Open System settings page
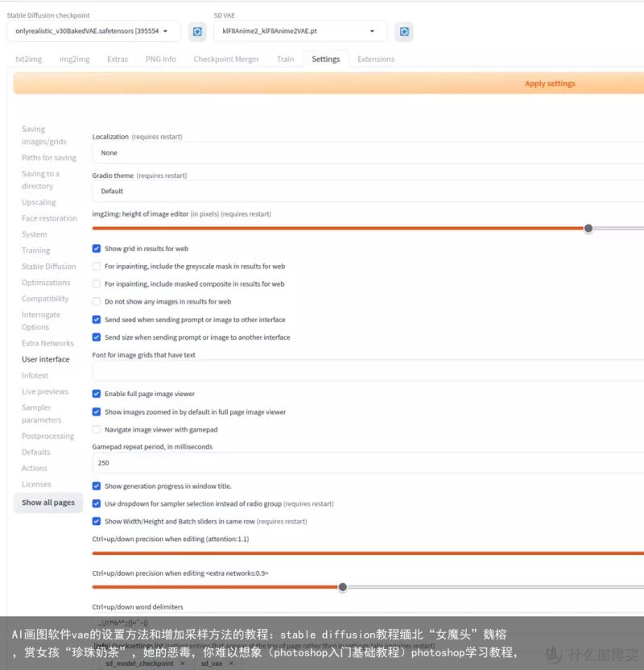Screen dimensions: 644x670 tap(34, 234)
